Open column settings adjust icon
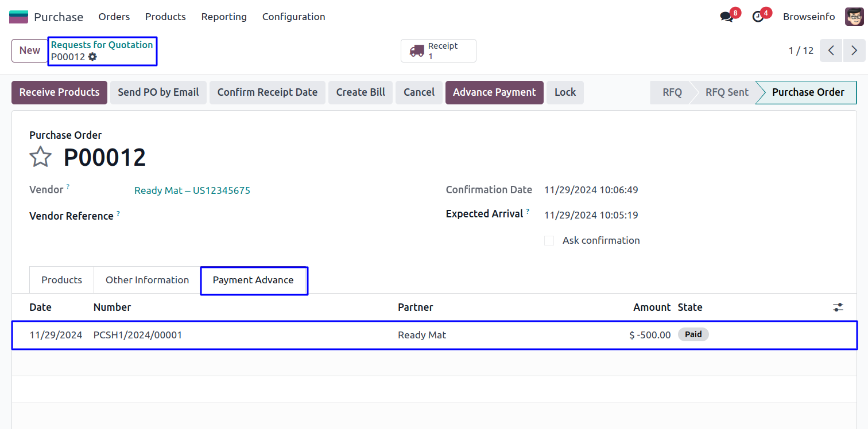868x429 pixels. coord(838,307)
